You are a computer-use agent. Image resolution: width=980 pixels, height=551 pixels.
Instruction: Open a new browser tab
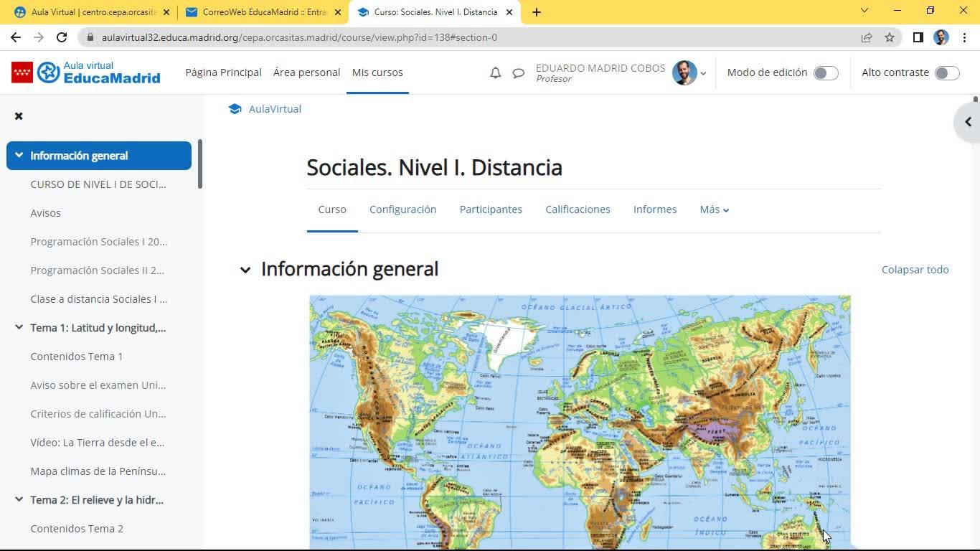click(x=537, y=12)
